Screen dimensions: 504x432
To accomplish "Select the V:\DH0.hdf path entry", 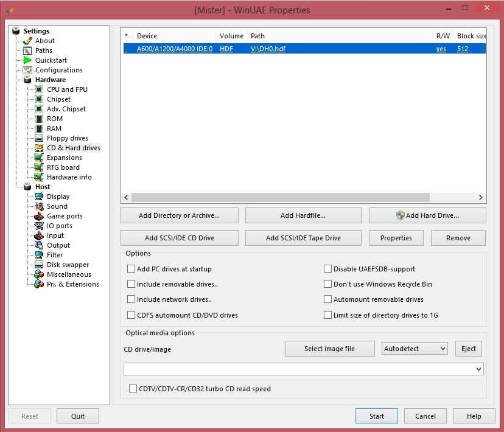I will (268, 49).
